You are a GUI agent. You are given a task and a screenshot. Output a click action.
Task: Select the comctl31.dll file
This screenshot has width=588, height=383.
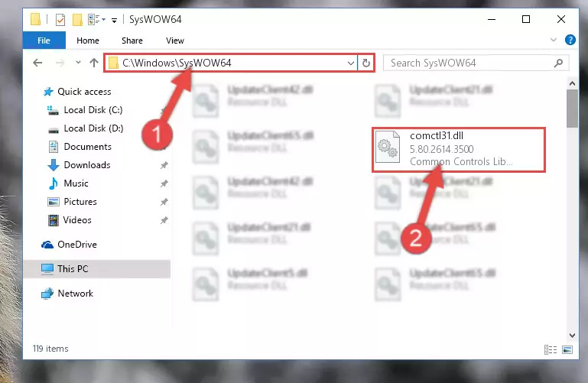[x=459, y=150]
